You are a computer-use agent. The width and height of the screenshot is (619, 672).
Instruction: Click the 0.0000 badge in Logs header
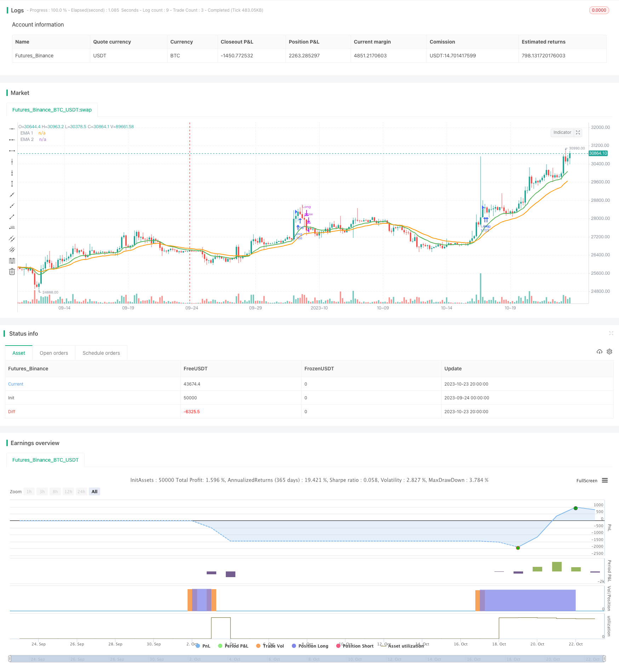coord(599,10)
